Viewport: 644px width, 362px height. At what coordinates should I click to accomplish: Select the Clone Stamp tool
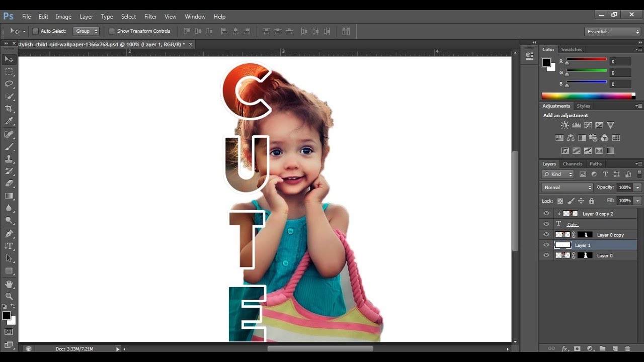(9, 159)
